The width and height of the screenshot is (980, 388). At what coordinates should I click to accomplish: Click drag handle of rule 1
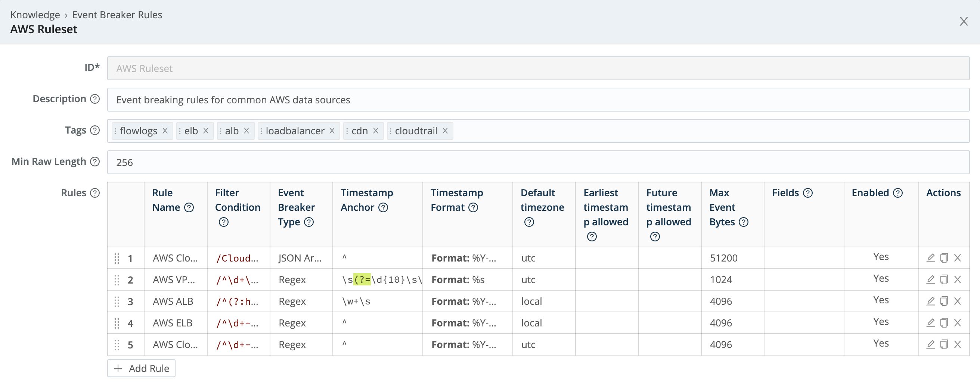117,258
